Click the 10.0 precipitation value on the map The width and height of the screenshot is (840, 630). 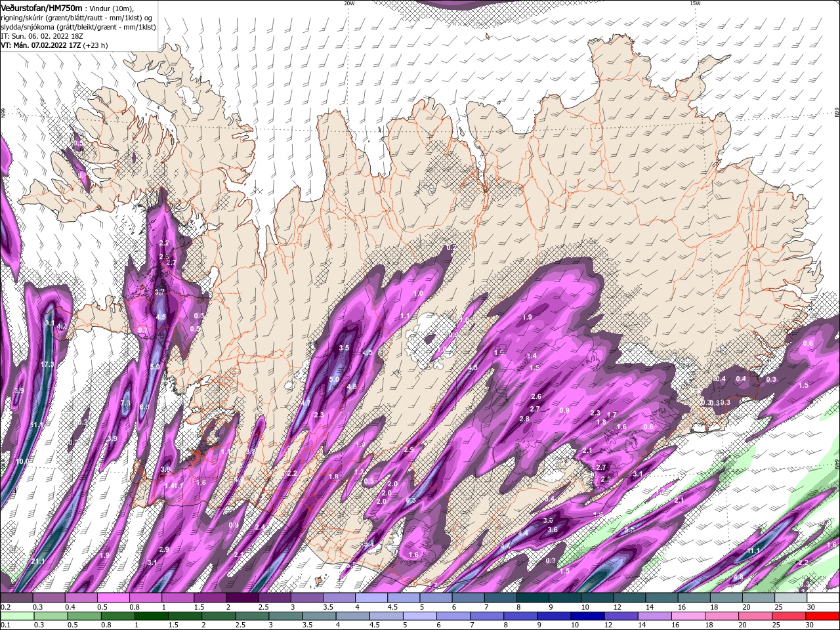click(x=22, y=461)
